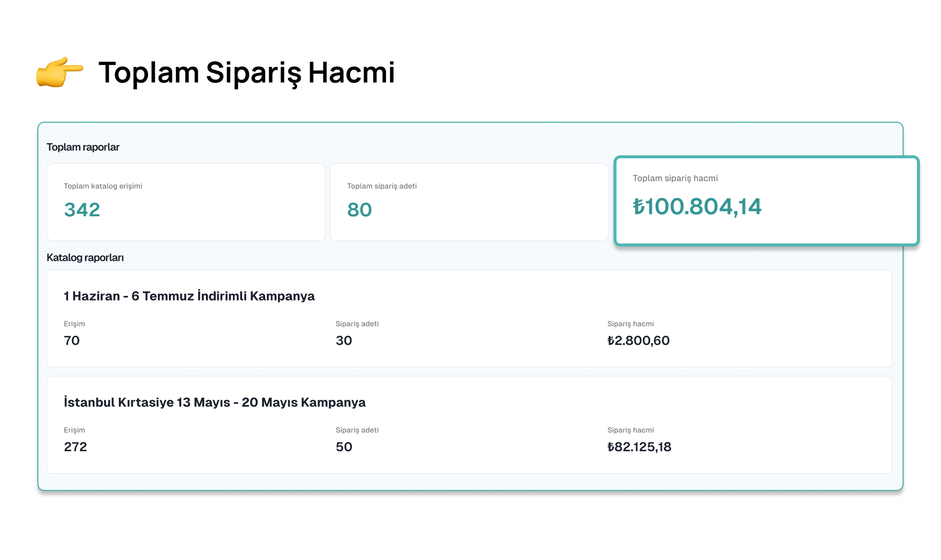Click Erişim value 272 in second campaign

coord(76,447)
